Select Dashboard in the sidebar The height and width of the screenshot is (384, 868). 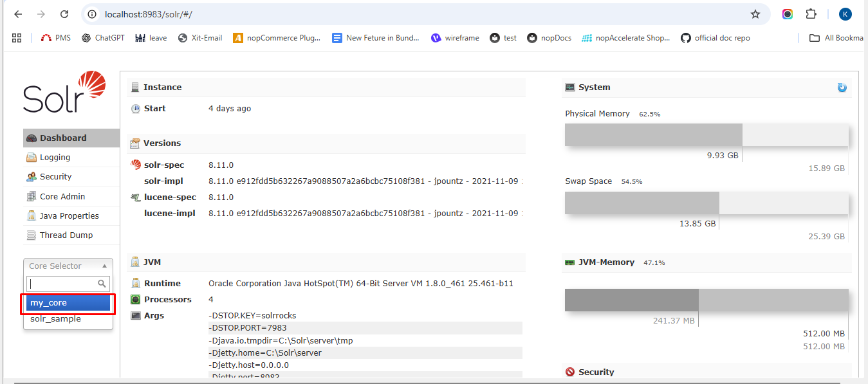tap(62, 138)
